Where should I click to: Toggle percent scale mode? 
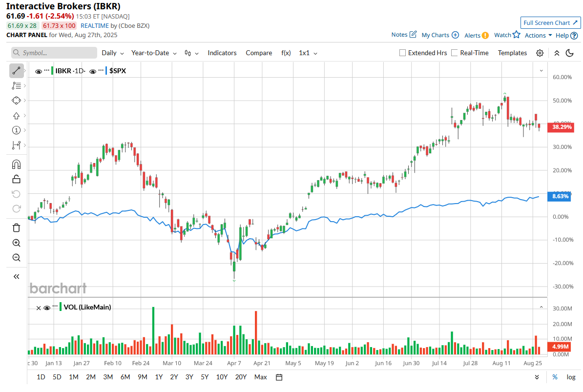point(555,377)
